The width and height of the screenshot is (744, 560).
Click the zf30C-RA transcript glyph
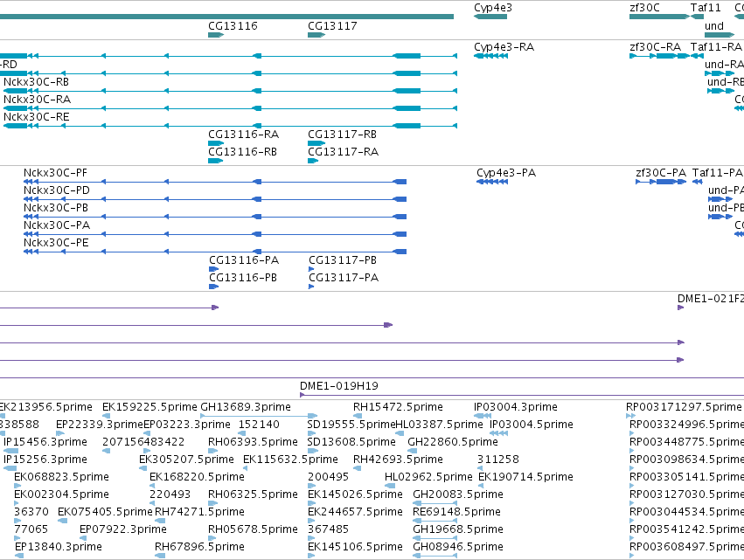click(659, 56)
